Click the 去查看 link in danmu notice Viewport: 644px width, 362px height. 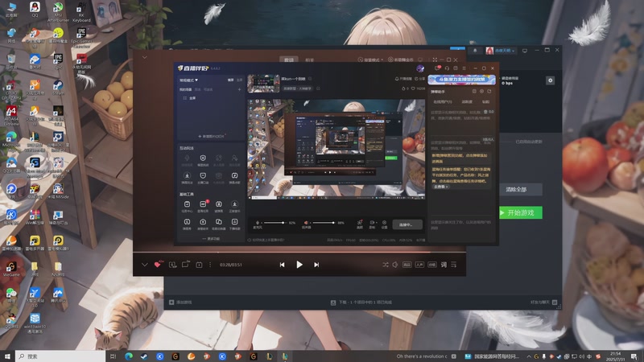(x=440, y=187)
